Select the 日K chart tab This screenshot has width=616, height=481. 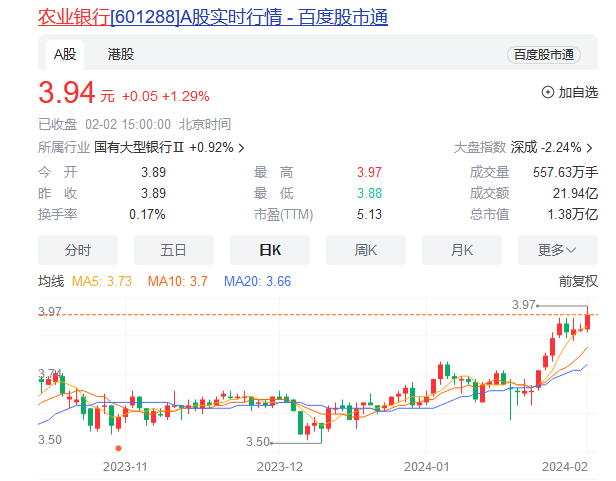270,250
